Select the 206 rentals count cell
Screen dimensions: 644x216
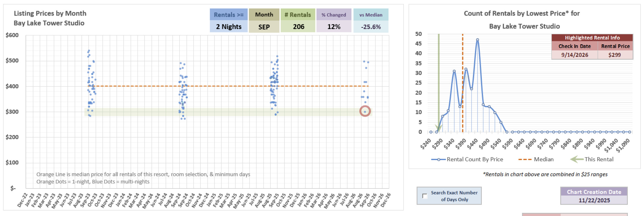(298, 27)
